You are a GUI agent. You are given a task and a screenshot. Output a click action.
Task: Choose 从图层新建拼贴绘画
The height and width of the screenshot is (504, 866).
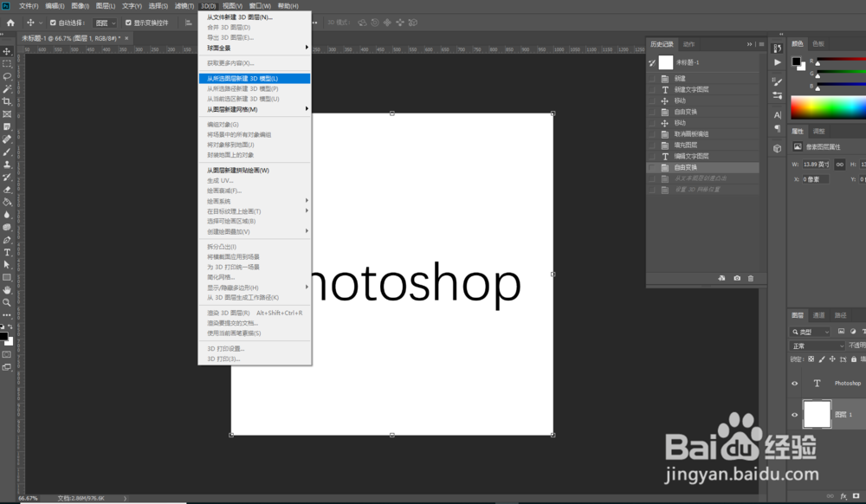click(x=254, y=170)
